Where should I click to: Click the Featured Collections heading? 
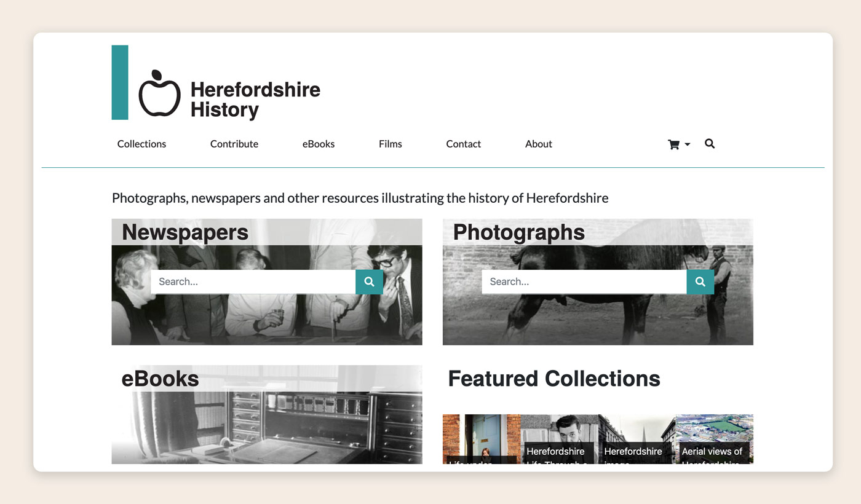[554, 379]
